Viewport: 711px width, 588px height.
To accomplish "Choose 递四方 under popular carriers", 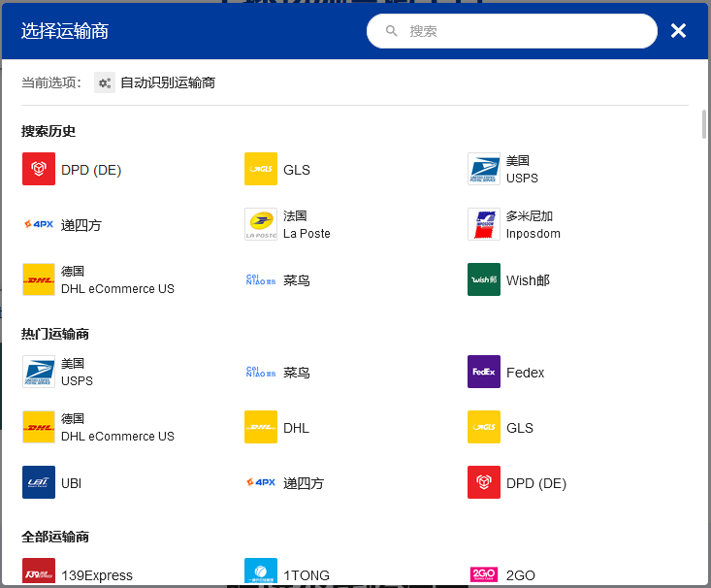I will (303, 483).
